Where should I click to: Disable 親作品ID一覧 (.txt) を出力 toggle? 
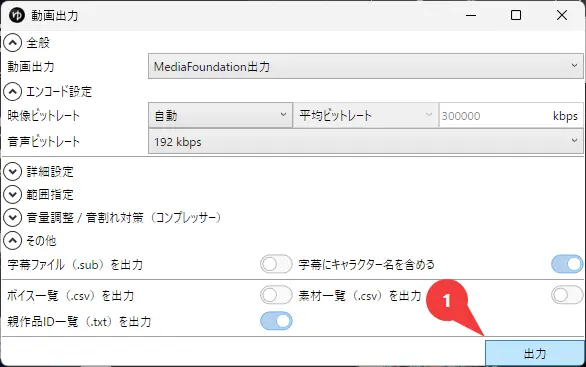coord(276,321)
